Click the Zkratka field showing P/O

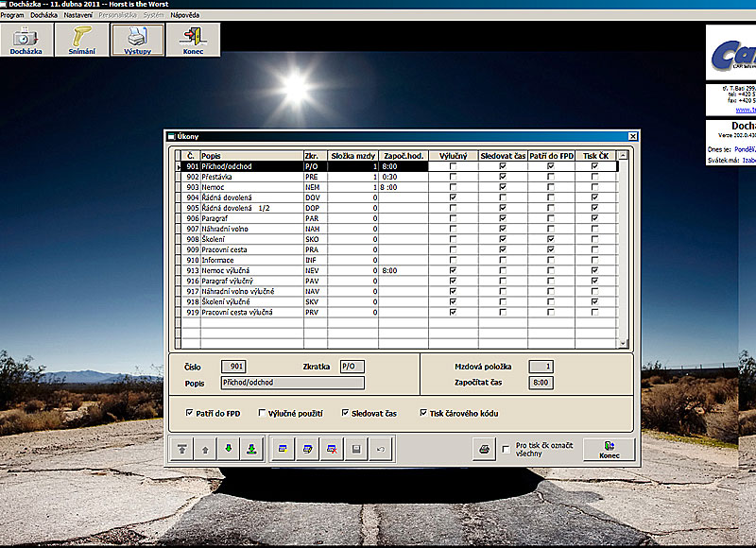click(x=352, y=367)
